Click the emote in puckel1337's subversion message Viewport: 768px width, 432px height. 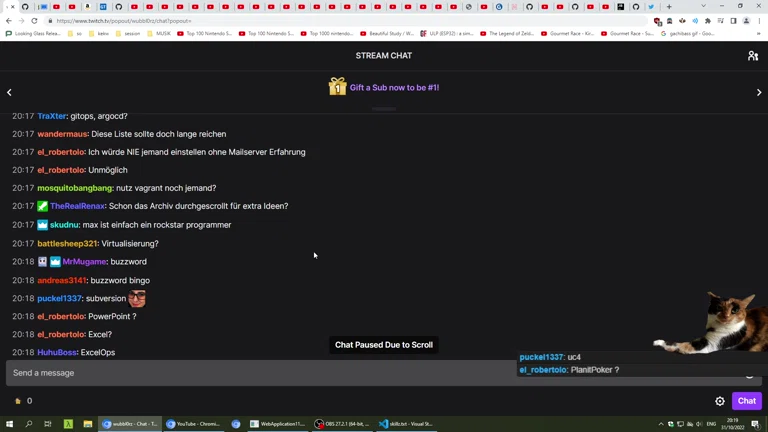point(137,298)
